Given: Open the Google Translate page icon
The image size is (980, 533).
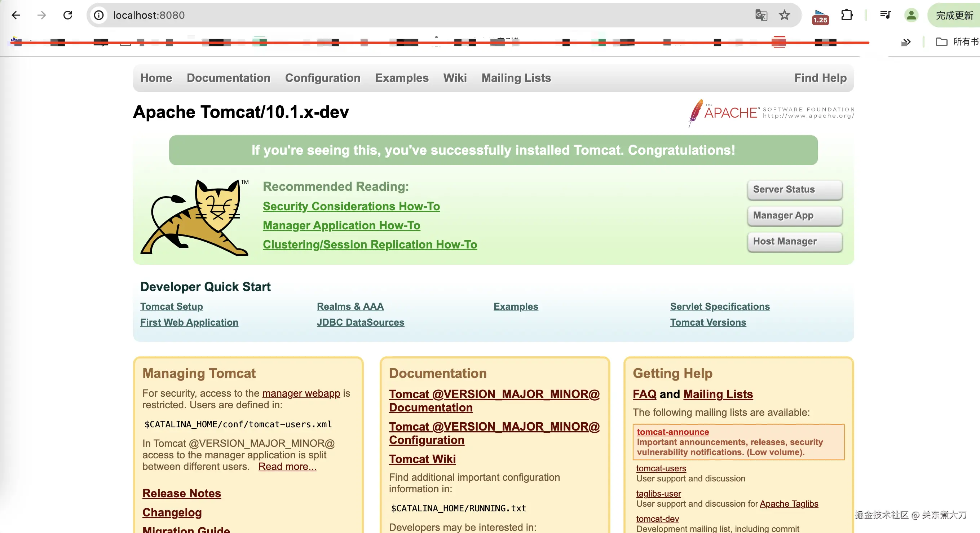Looking at the screenshot, I should pyautogui.click(x=761, y=15).
